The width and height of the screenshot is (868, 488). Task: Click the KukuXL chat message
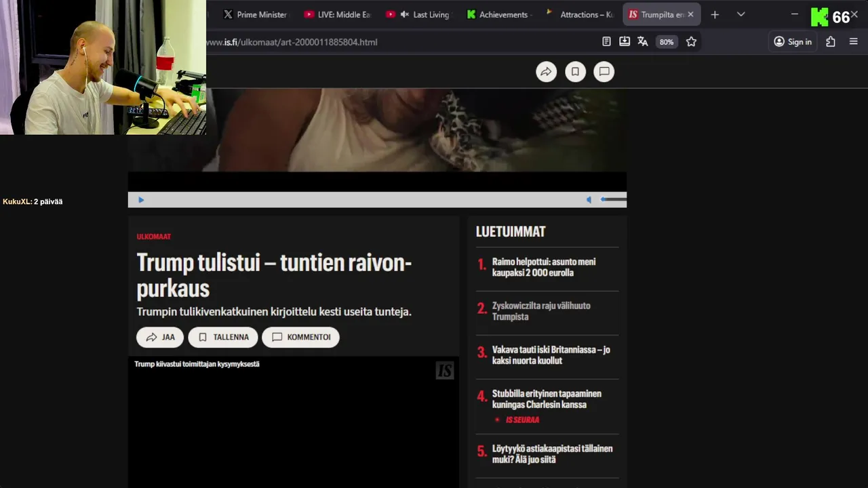point(33,201)
